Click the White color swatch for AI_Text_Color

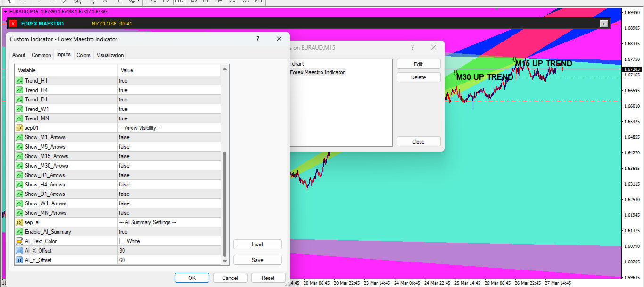tap(123, 241)
